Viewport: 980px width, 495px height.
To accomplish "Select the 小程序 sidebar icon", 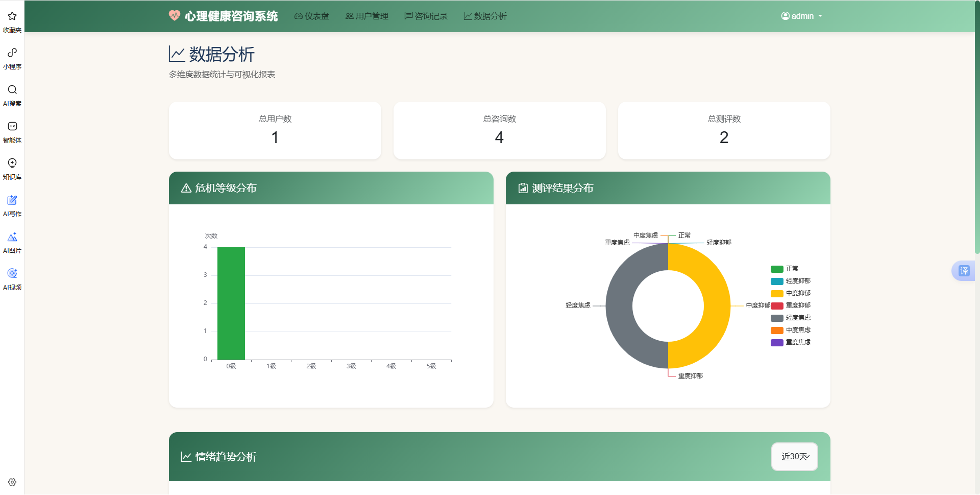I will pyautogui.click(x=12, y=57).
